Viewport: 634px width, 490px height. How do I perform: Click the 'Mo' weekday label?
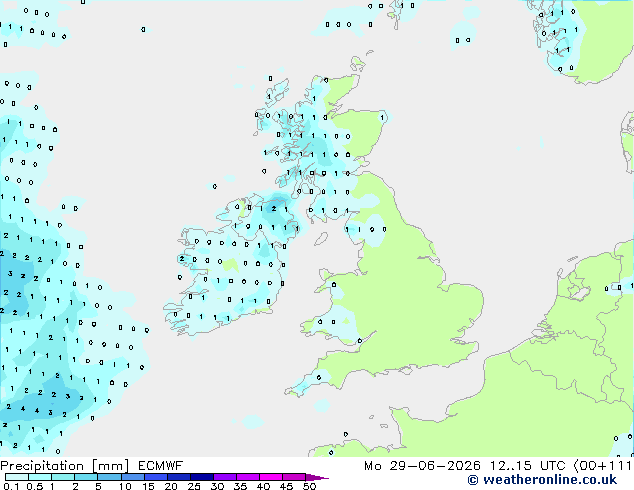point(372,466)
